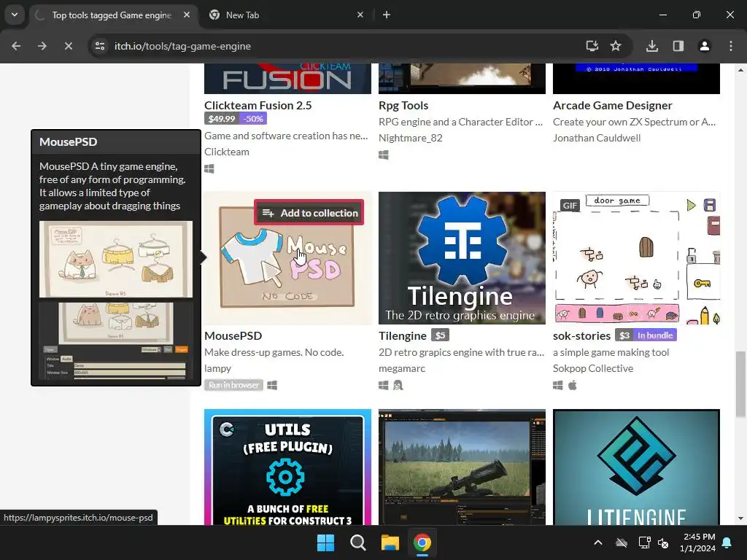Open Chrome profile menu
Viewport: 747px width, 560px height.
[704, 46]
